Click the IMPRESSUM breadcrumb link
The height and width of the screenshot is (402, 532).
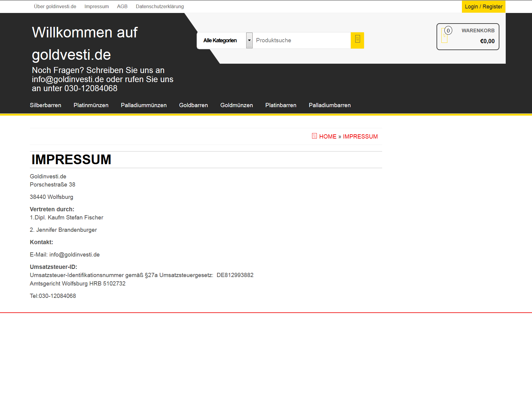pos(360,136)
